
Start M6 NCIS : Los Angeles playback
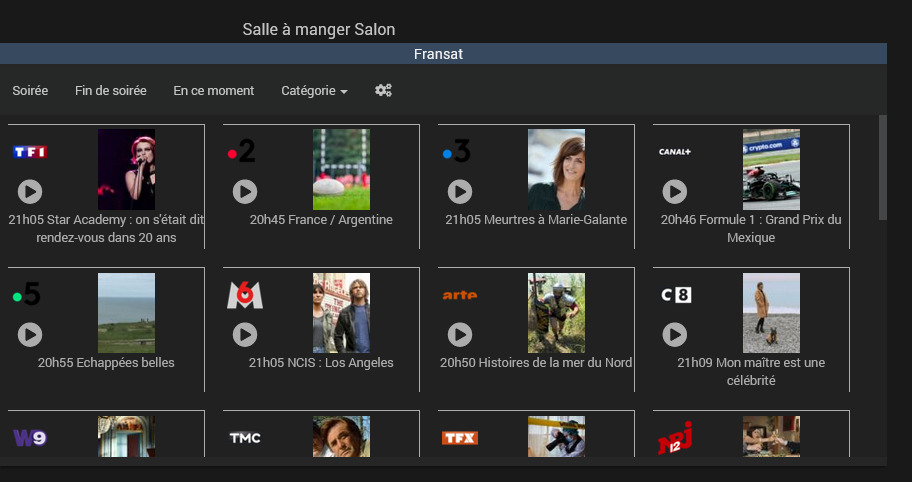pos(245,334)
